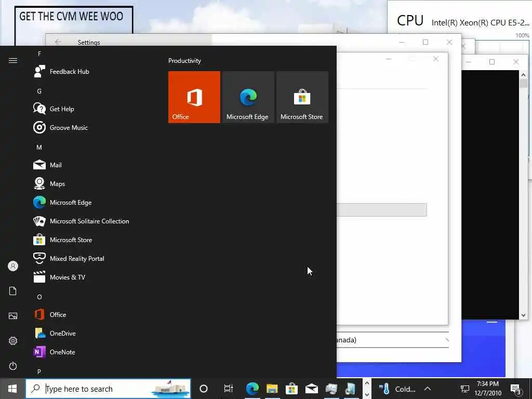
Task: Click the Power button in Start sidebar
Action: click(13, 366)
